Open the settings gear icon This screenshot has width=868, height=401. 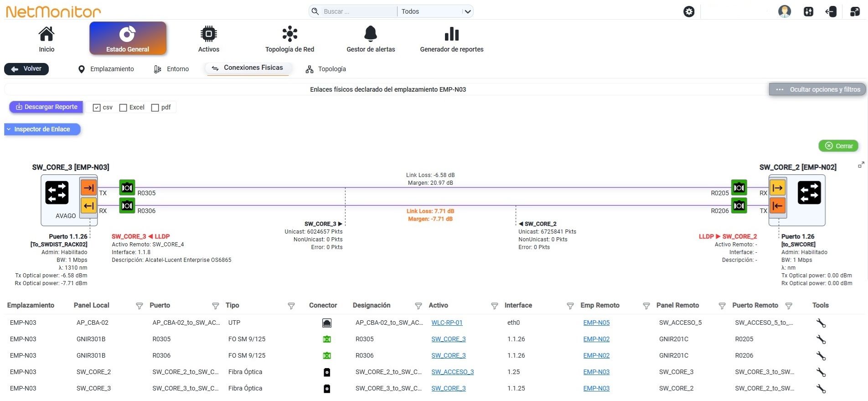689,11
